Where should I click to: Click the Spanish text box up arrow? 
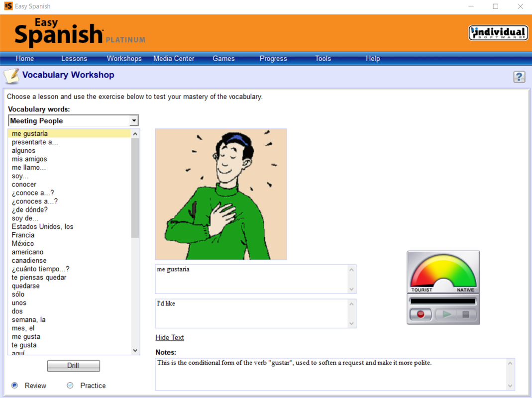[x=351, y=270]
